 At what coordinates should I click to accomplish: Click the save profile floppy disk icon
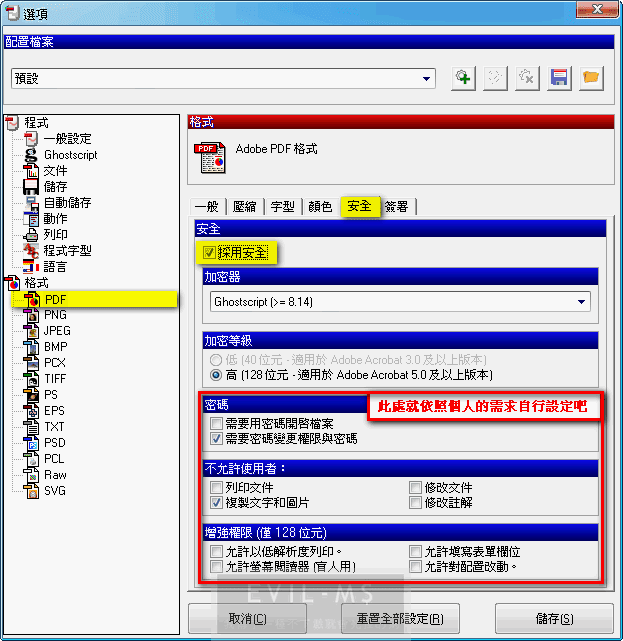[559, 78]
